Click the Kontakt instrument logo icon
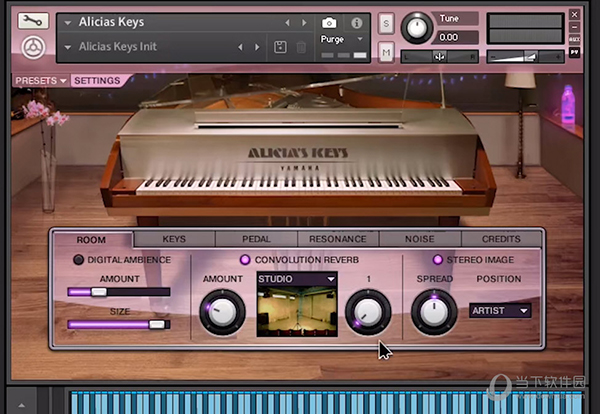The height and width of the screenshot is (414, 600). point(33,47)
